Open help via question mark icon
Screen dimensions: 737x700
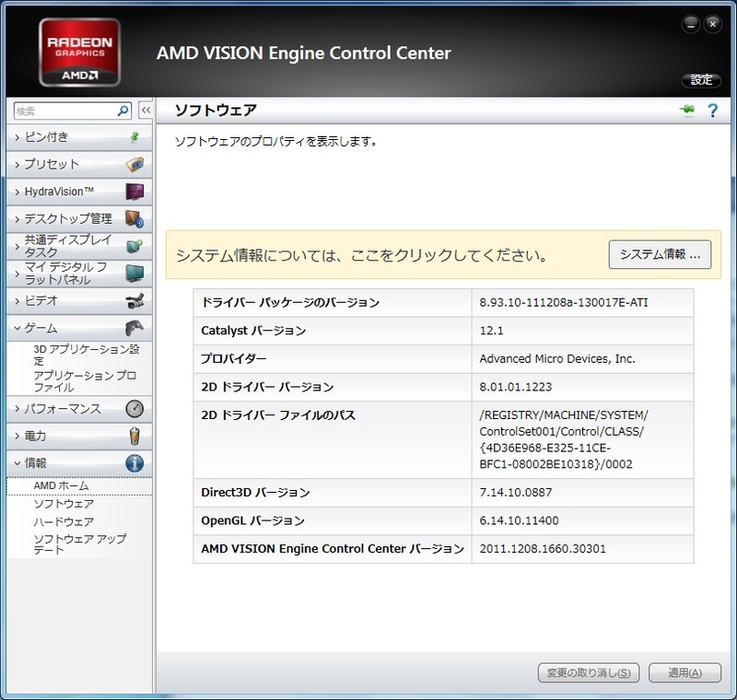coord(712,111)
